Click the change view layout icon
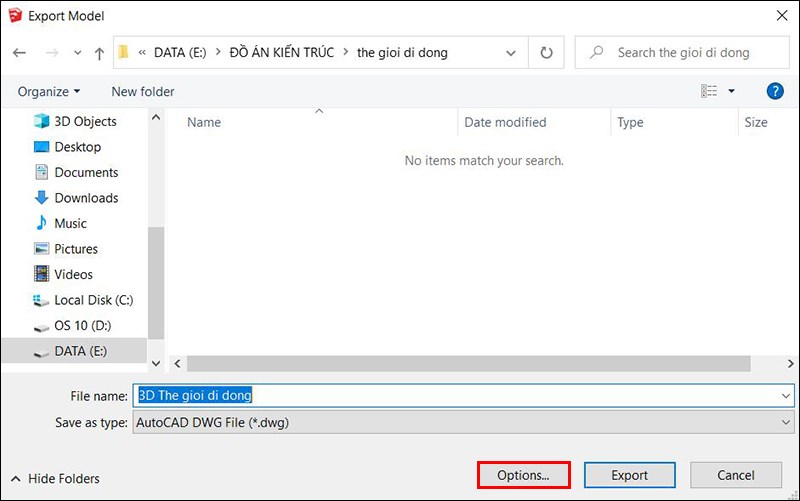The image size is (800, 501). (710, 91)
